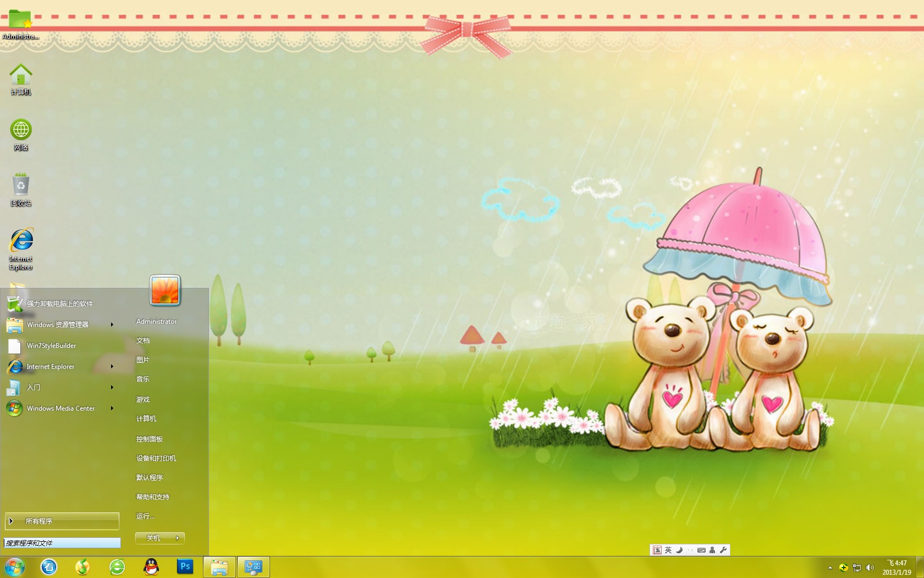This screenshot has height=578, width=924.
Task: Toggle the 英 English input indicator
Action: [x=668, y=550]
